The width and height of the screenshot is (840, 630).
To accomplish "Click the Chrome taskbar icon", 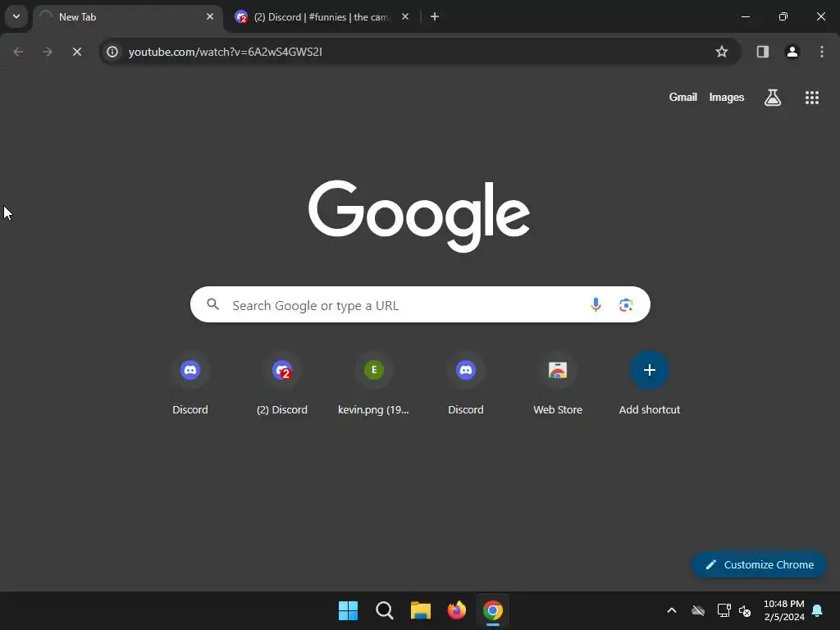I will (x=493, y=610).
